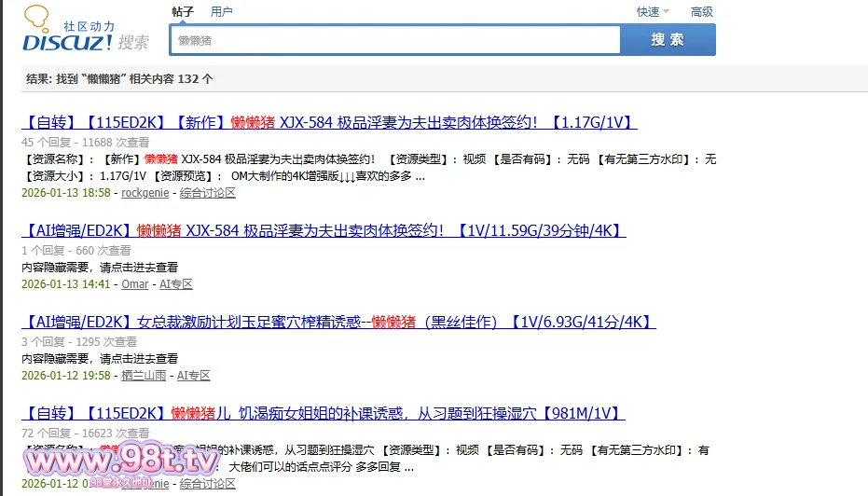Viewport: 868px width, 496px height.
Task: Go to AI专区 beside Omar
Action: tap(175, 284)
